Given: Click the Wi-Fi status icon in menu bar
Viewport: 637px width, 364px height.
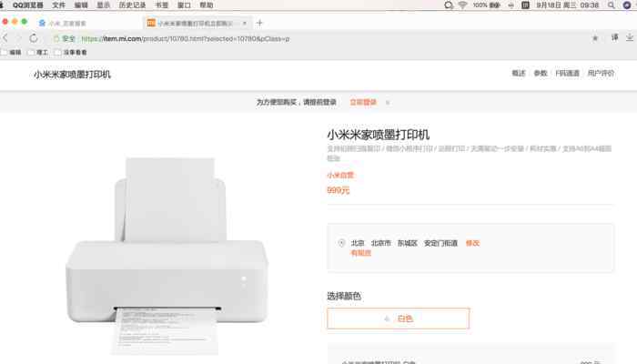Looking at the screenshot, I should point(462,5).
